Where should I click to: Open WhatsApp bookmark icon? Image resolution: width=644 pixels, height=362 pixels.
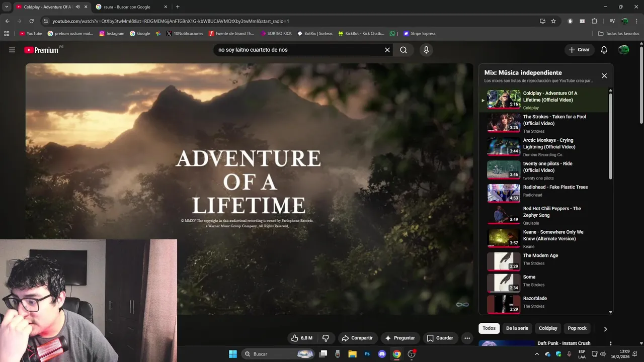392,34
